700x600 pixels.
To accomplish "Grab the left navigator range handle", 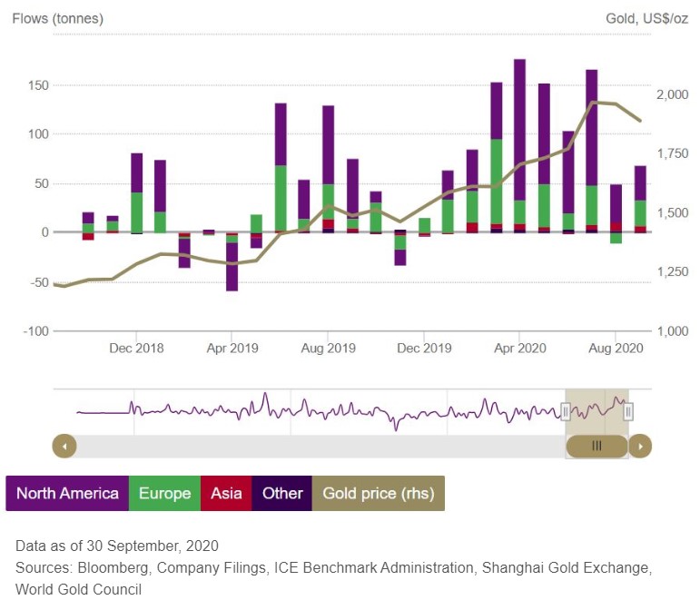I will coord(566,412).
